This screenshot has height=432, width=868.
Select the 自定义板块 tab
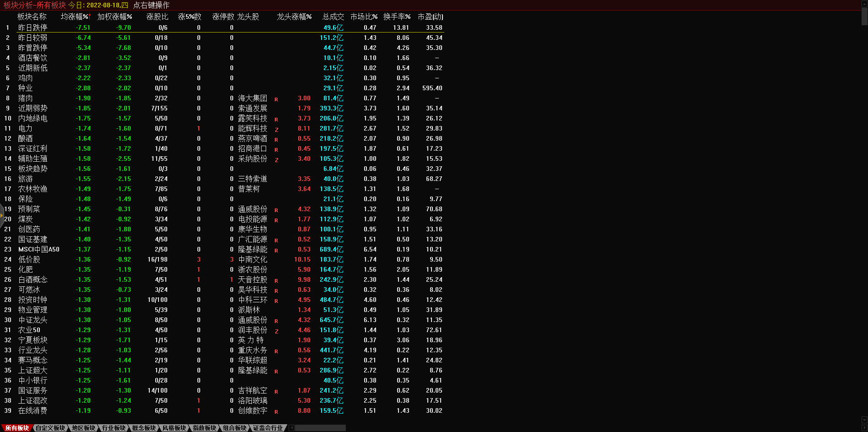pos(50,428)
